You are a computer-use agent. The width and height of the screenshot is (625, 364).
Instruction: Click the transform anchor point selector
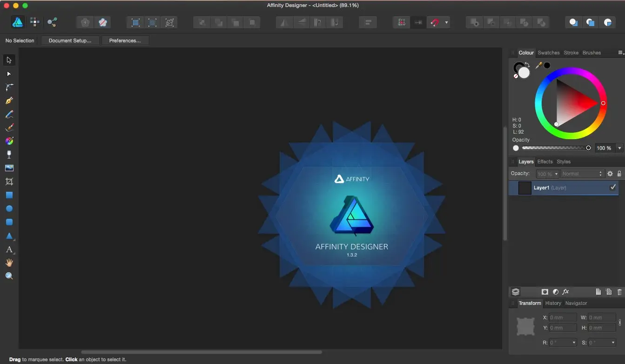[x=525, y=327]
